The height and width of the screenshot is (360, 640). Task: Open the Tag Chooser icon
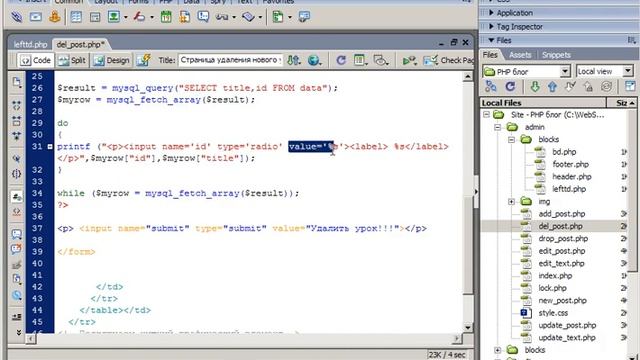[304, 17]
